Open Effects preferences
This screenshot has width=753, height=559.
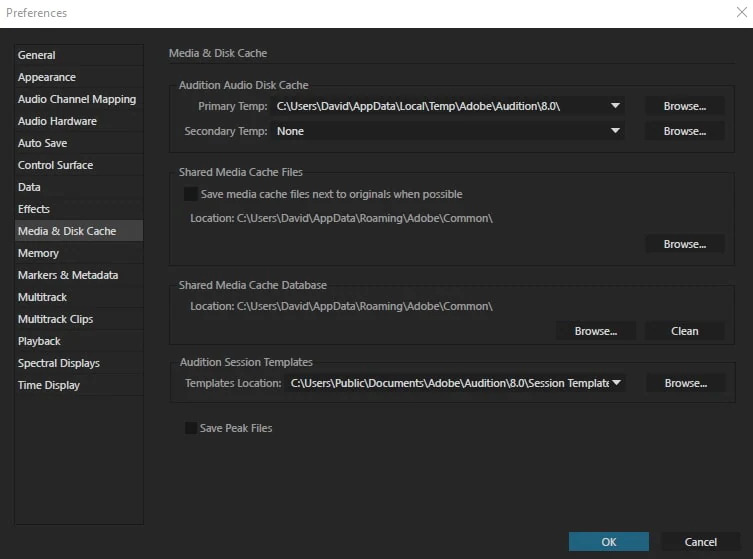coord(79,209)
